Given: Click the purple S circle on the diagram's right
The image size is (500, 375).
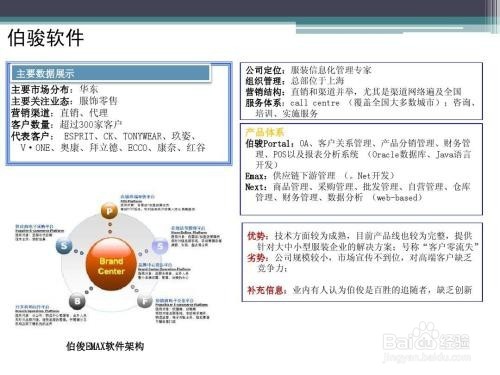Looking at the screenshot, I should tap(160, 246).
